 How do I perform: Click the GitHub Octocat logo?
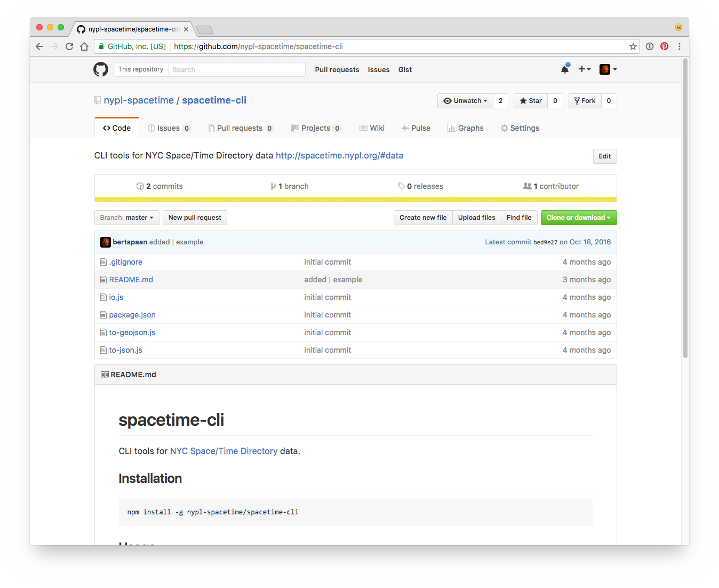point(101,69)
